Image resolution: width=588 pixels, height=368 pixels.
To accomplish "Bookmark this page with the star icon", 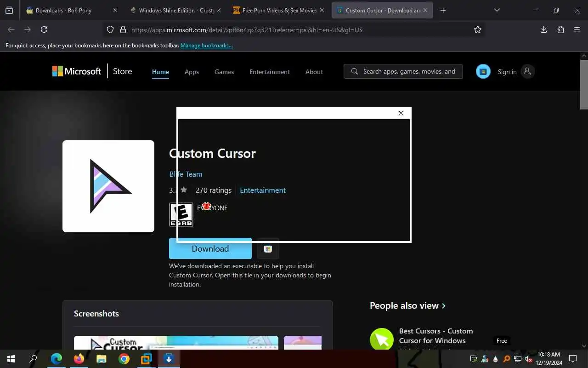I will (x=478, y=29).
